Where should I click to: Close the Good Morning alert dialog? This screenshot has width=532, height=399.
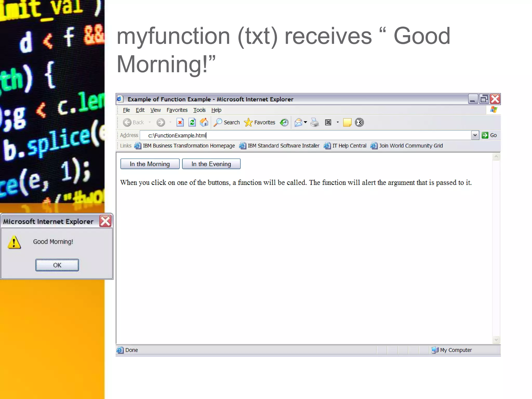click(105, 221)
